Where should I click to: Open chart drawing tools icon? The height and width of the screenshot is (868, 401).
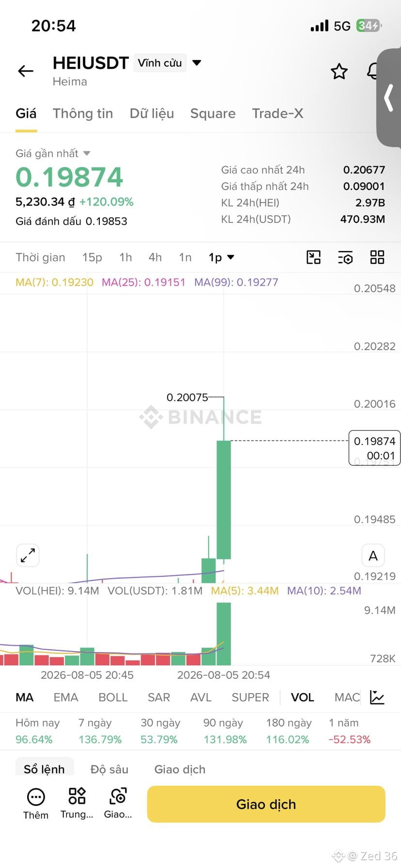pos(314,257)
